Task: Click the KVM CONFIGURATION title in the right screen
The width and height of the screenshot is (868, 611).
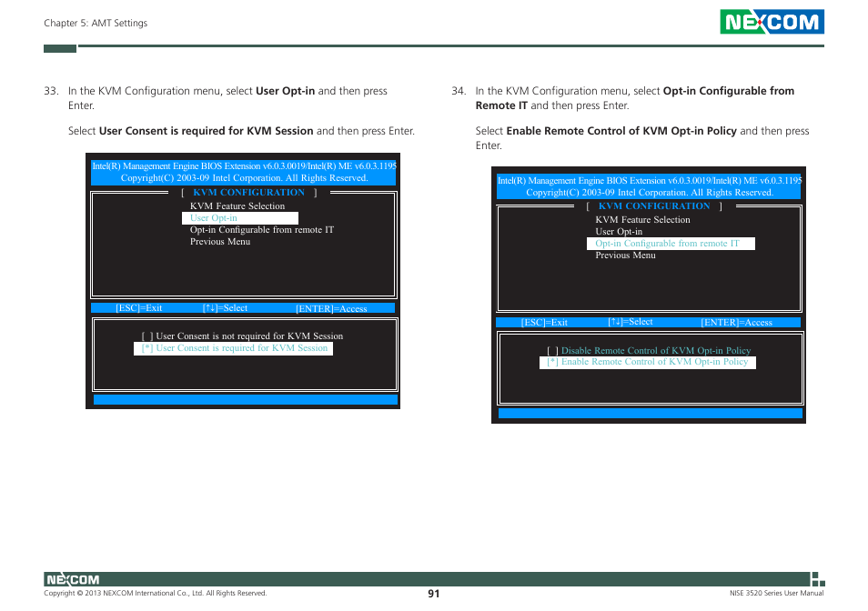Action: click(x=654, y=206)
